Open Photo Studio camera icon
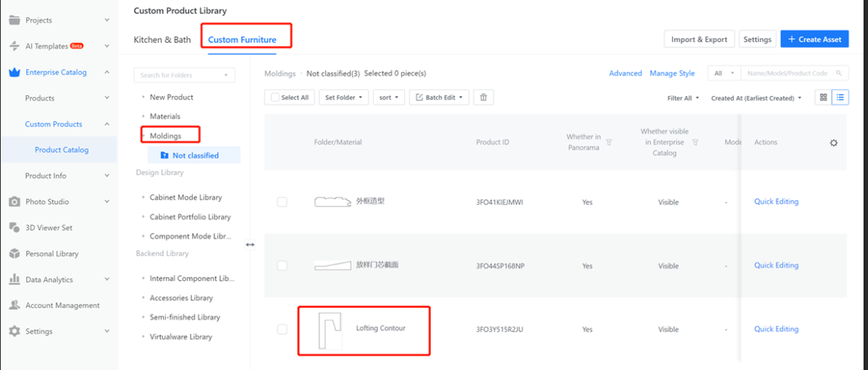 pyautogui.click(x=14, y=202)
